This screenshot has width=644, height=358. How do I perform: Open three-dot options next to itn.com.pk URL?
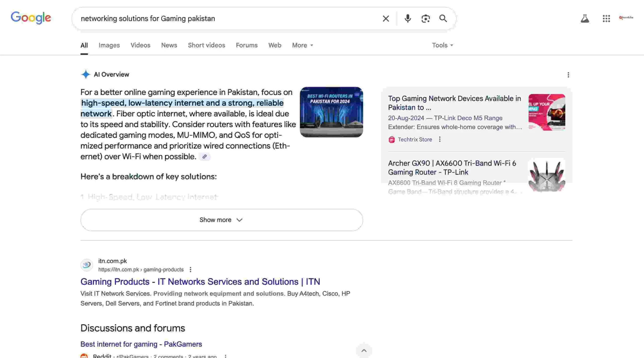coord(190,269)
